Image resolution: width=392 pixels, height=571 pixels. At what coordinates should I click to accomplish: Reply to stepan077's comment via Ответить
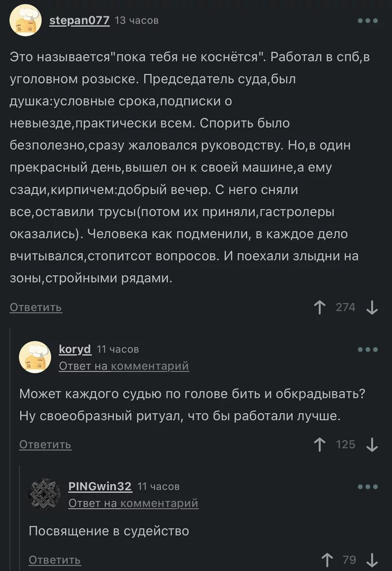[35, 307]
